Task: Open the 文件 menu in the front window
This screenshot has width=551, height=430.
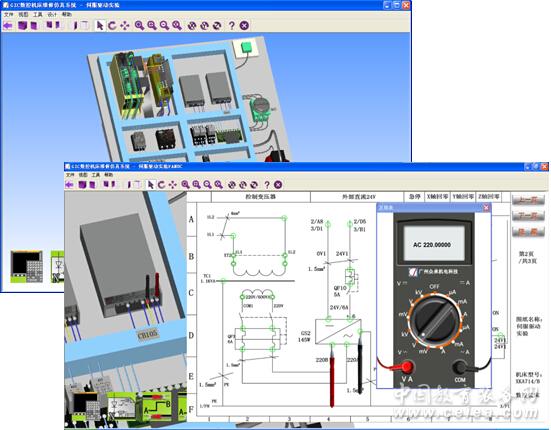Action: coord(70,175)
